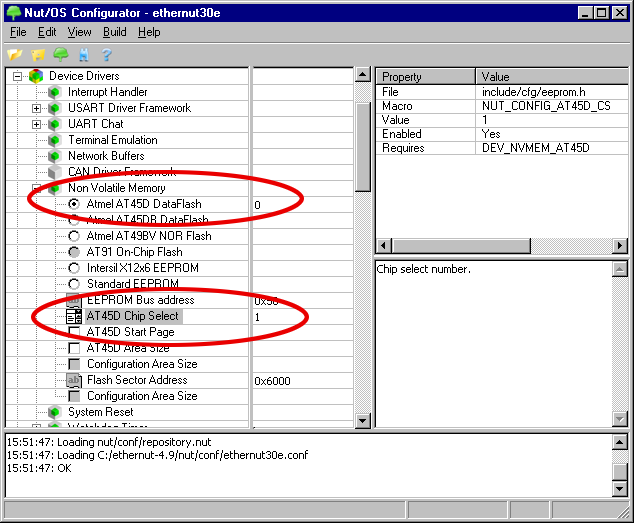The width and height of the screenshot is (634, 523).
Task: Click the green tree toolbar icon
Action: click(x=61, y=54)
